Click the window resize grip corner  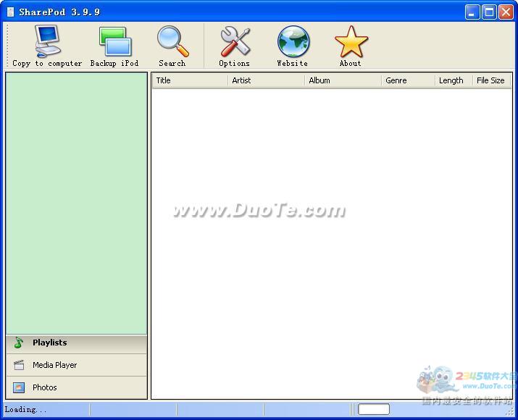point(510,411)
